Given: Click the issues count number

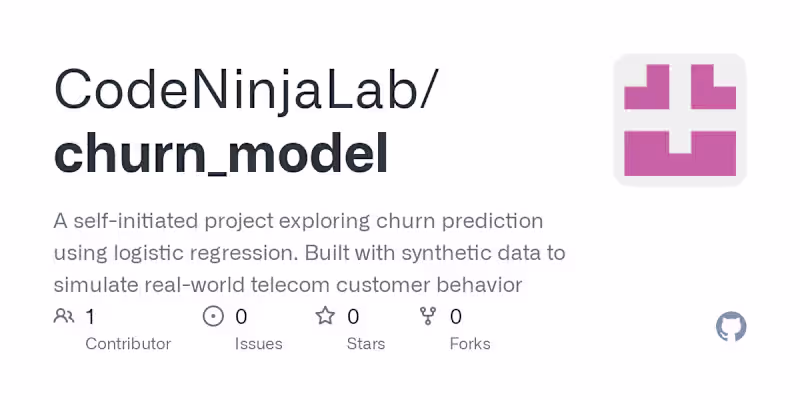Looking at the screenshot, I should pyautogui.click(x=241, y=317).
